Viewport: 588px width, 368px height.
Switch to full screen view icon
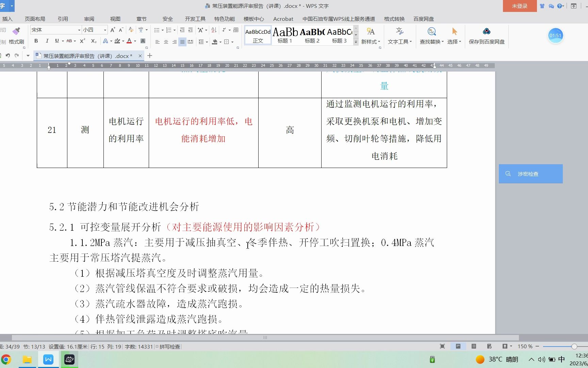442,346
